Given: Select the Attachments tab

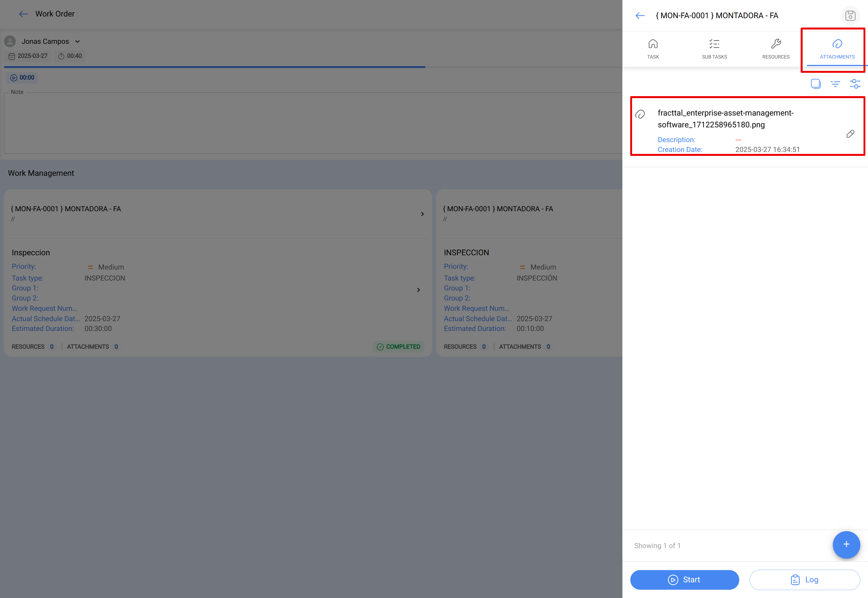Looking at the screenshot, I should point(837,49).
